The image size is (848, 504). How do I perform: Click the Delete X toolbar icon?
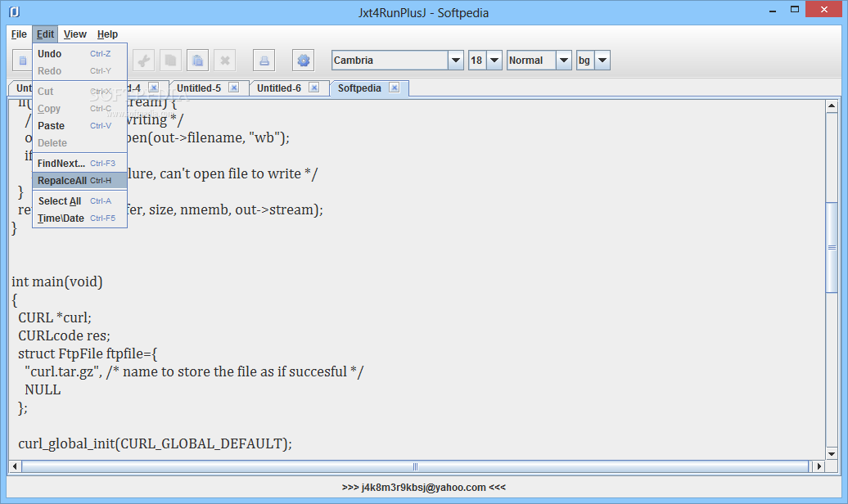tap(224, 60)
